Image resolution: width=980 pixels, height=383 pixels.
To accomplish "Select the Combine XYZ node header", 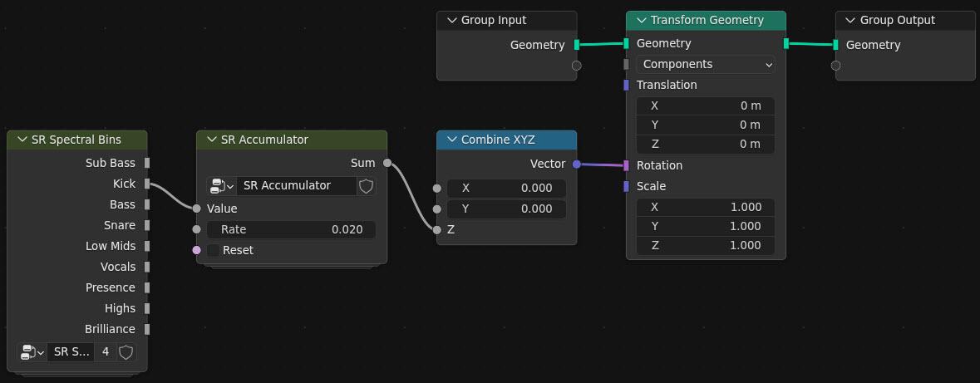I will click(506, 140).
